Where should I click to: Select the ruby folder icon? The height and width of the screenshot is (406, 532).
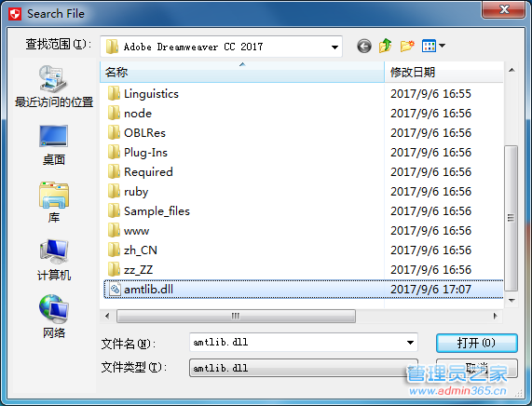click(x=114, y=191)
